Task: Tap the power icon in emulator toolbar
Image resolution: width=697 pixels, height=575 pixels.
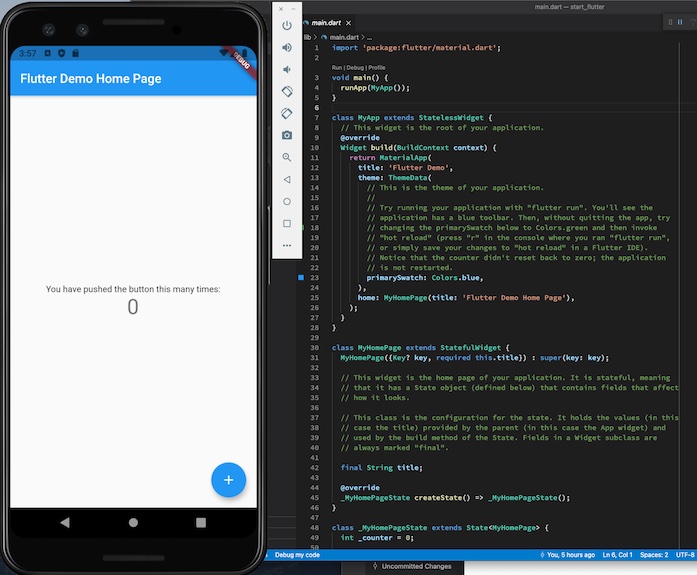Action: click(x=287, y=26)
